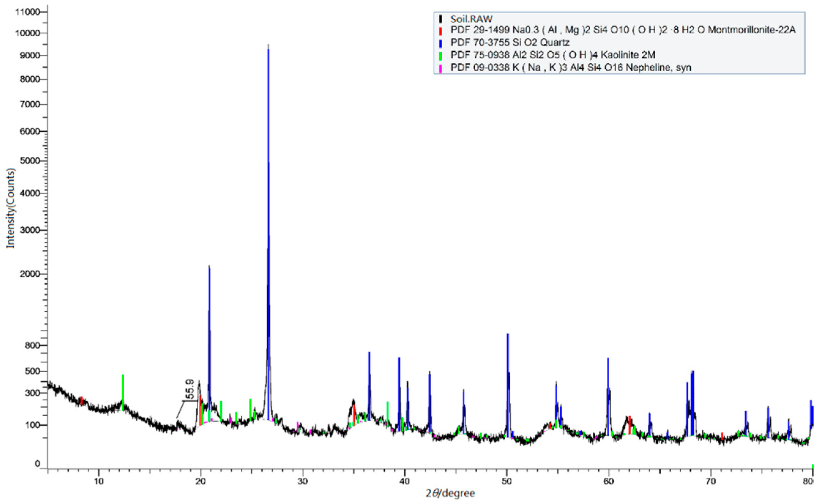
Task: Click the red Montmorillonite legend swatch
Action: coord(441,31)
